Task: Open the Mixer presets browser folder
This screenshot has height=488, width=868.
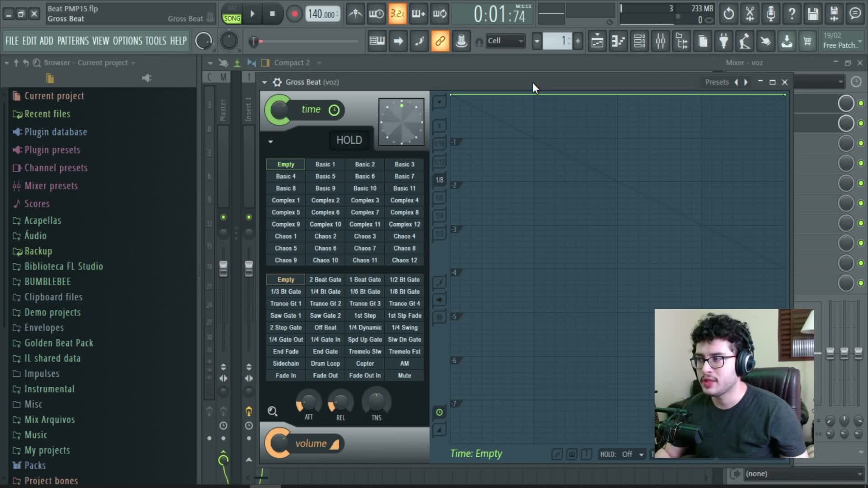Action: click(51, 186)
